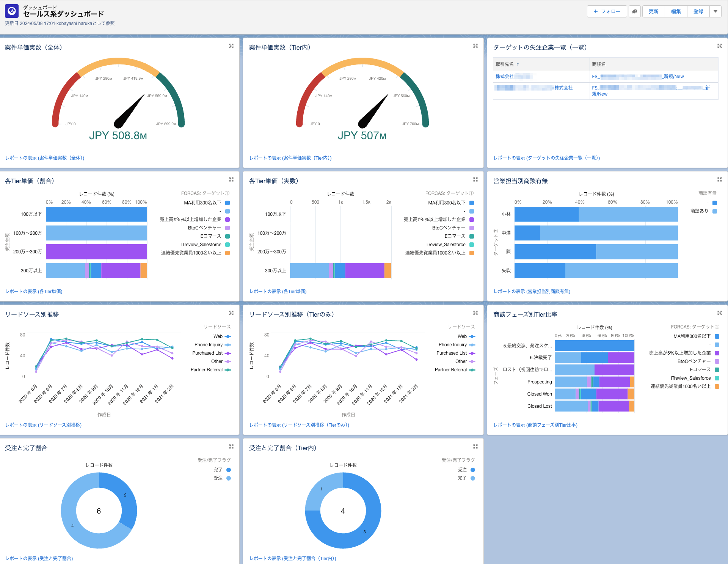728x564 pixels.
Task: Open the Chatter conversation icon in the header
Action: [x=634, y=11]
